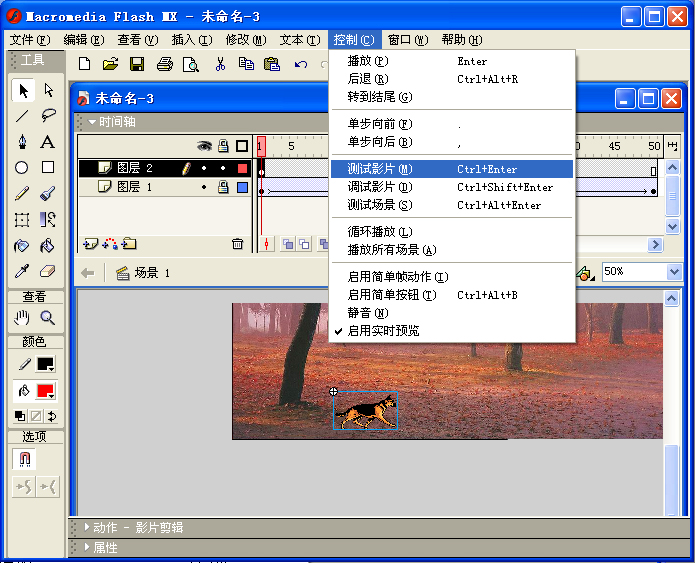The width and height of the screenshot is (695, 563).
Task: Click the Delete Layer trash icon
Action: (237, 243)
